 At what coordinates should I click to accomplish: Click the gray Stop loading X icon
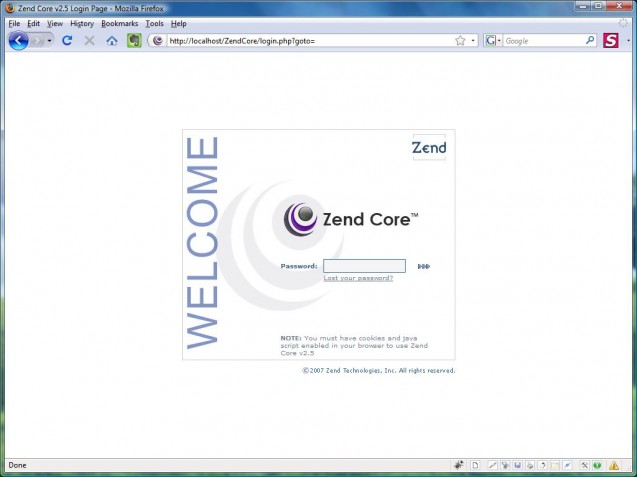(89, 40)
